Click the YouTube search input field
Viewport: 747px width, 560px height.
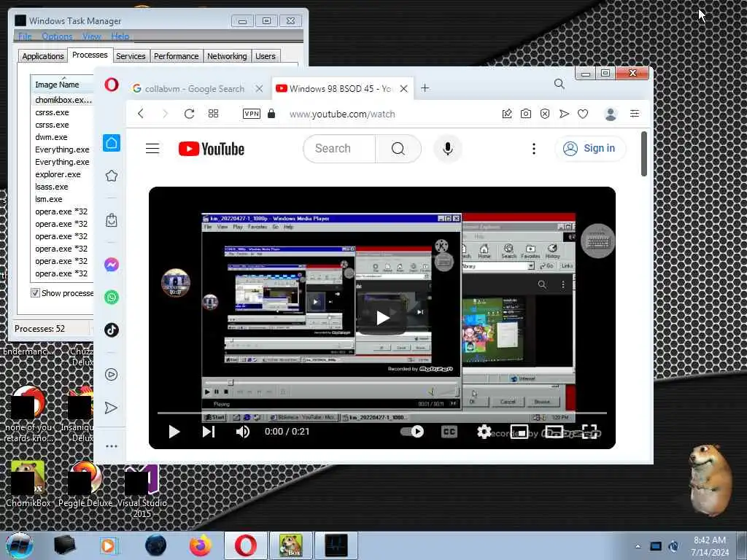[x=339, y=149]
